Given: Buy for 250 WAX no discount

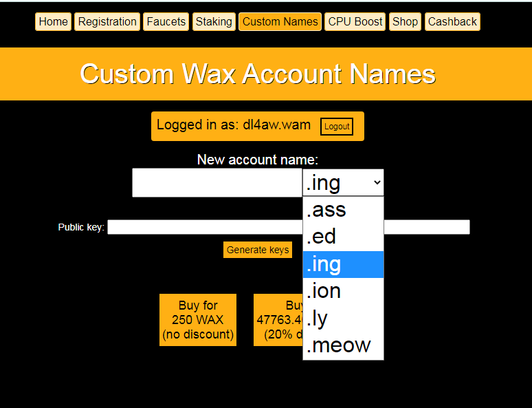Looking at the screenshot, I should 198,320.
